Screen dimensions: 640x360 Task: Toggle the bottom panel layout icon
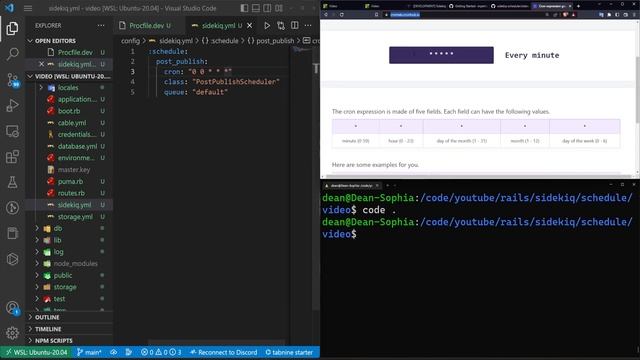[256, 8]
